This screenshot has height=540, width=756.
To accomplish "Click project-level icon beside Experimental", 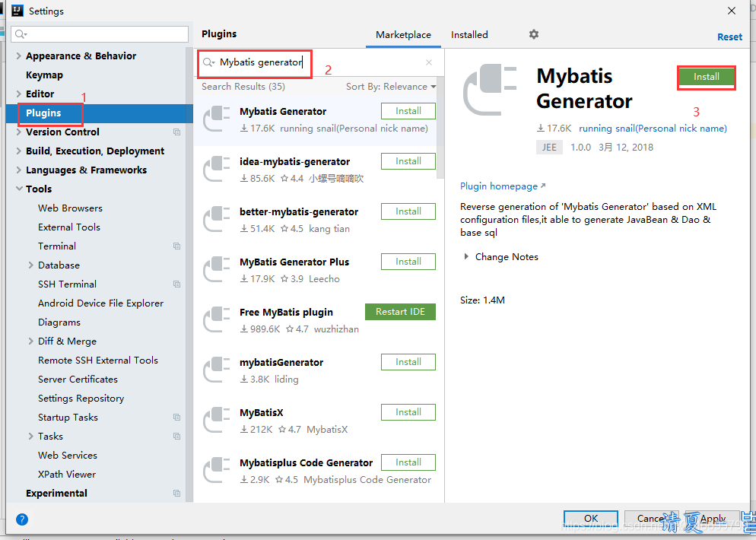I will [x=177, y=493].
